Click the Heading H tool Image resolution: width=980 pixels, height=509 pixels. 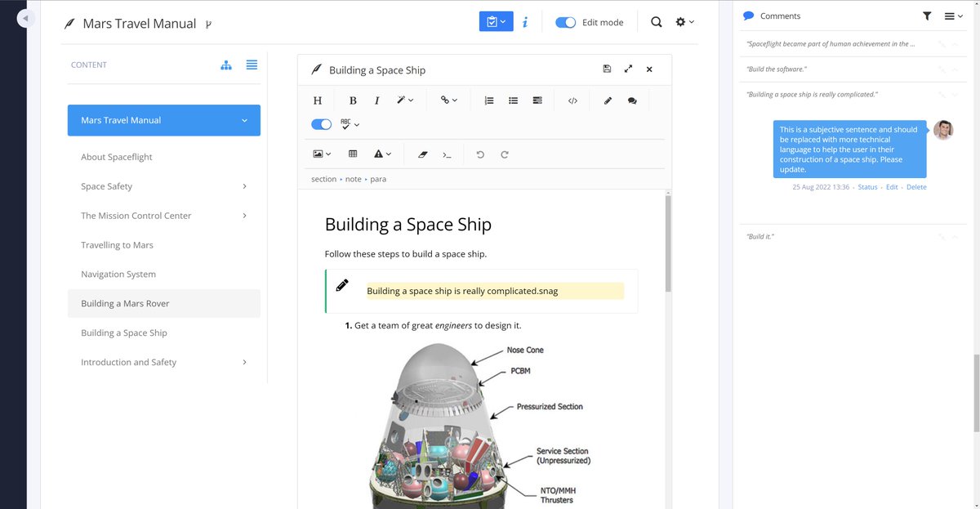point(318,100)
